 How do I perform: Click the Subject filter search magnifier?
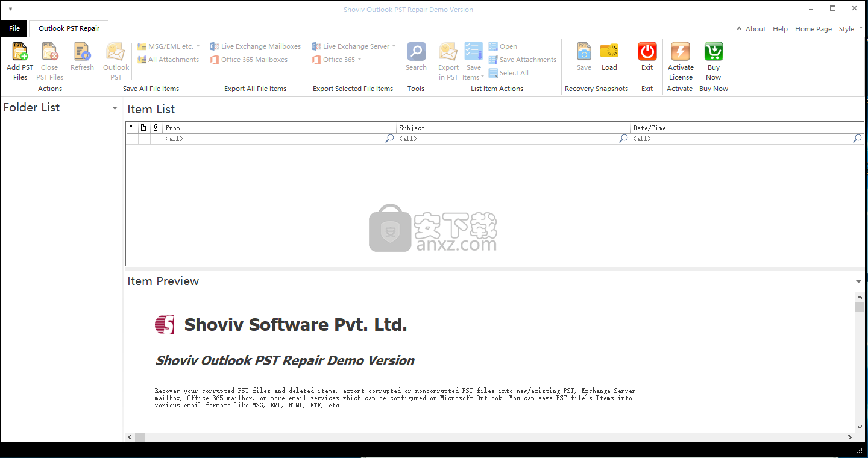[623, 139]
